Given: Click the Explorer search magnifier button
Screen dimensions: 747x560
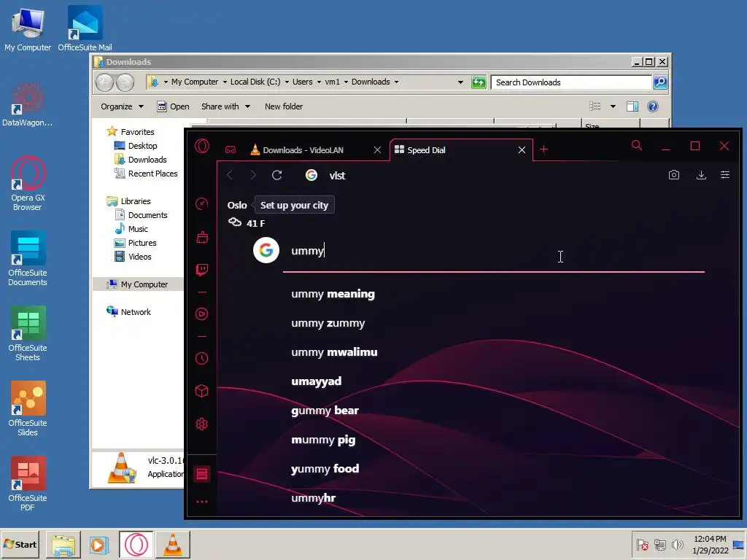Looking at the screenshot, I should [659, 82].
